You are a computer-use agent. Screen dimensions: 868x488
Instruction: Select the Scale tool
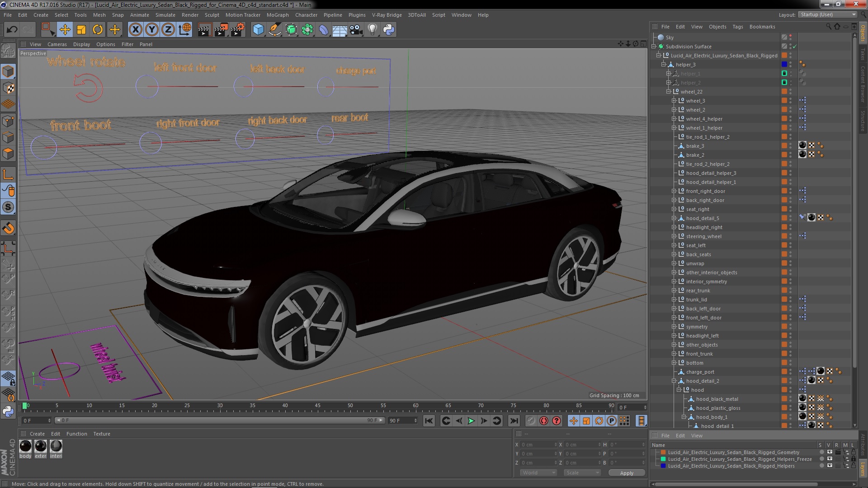(x=81, y=30)
